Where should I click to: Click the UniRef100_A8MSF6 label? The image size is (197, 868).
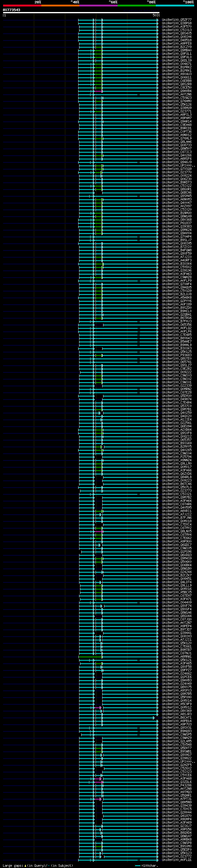tap(177, 159)
